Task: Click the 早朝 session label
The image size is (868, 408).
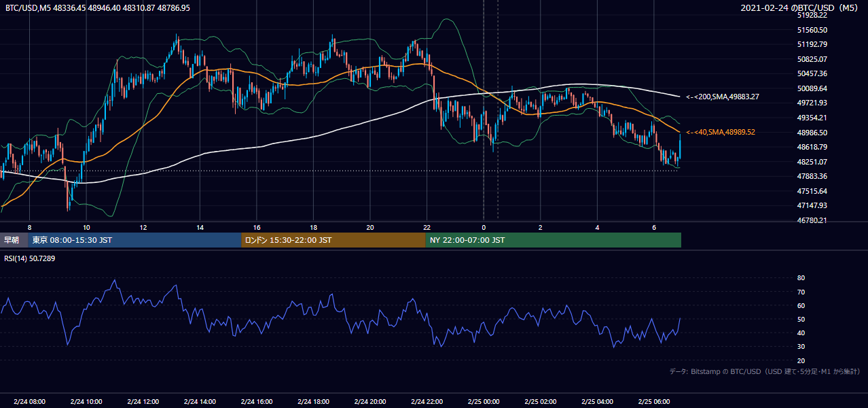Action: click(x=12, y=240)
